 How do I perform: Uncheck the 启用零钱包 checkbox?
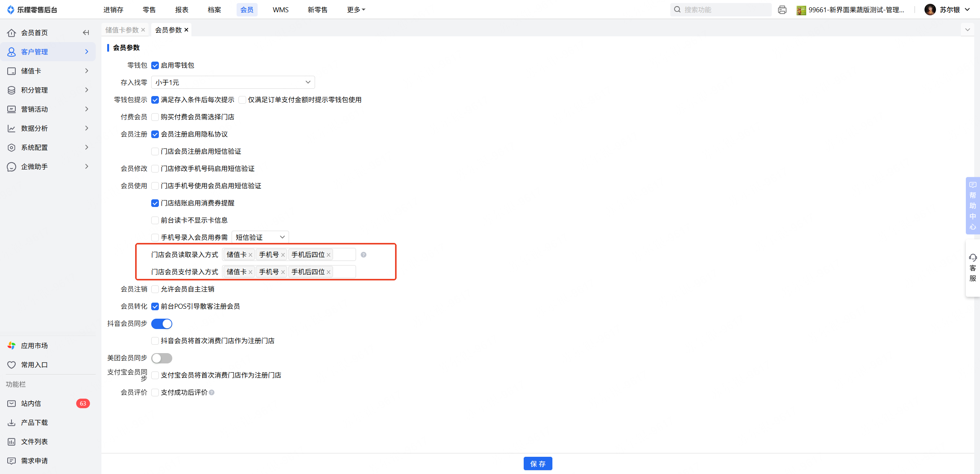pyautogui.click(x=155, y=65)
